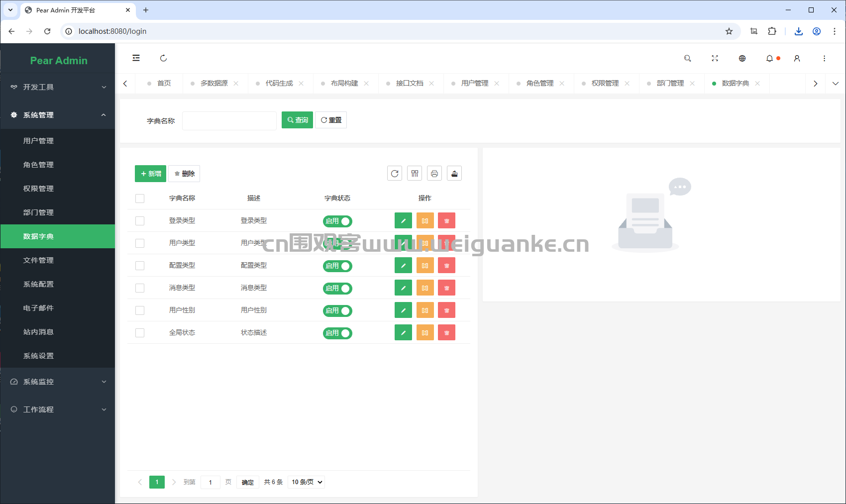846x504 pixels.
Task: Open 文件管理 in the sidebar
Action: 58,260
